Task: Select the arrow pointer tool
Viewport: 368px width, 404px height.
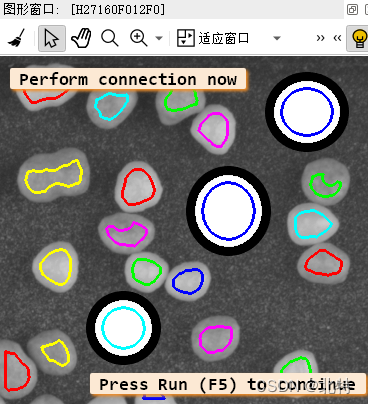Action: tap(52, 38)
